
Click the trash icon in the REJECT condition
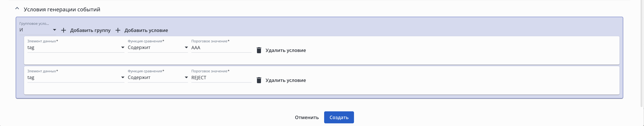point(259,80)
